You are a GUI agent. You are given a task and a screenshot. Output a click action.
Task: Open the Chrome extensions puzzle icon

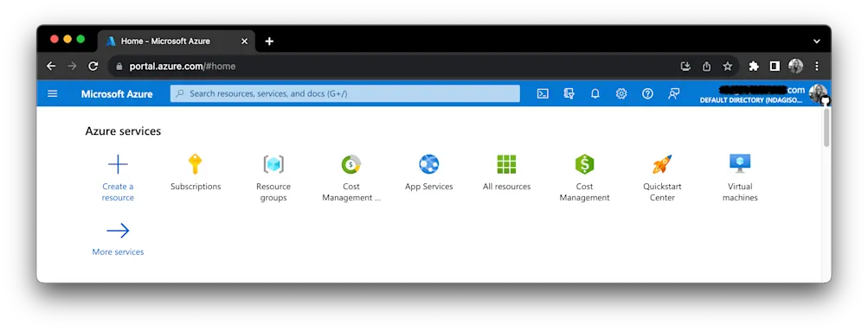pyautogui.click(x=754, y=67)
